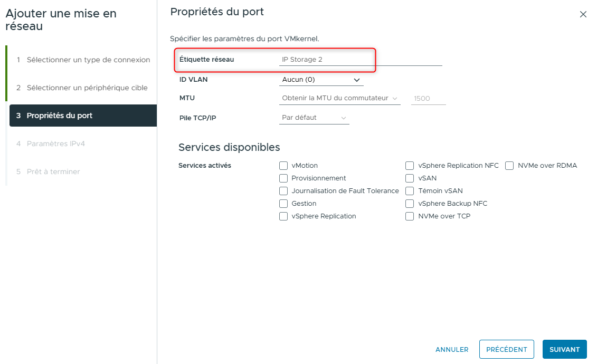Enable the vMotion service
Screen dimensions: 597x364
coord(283,165)
